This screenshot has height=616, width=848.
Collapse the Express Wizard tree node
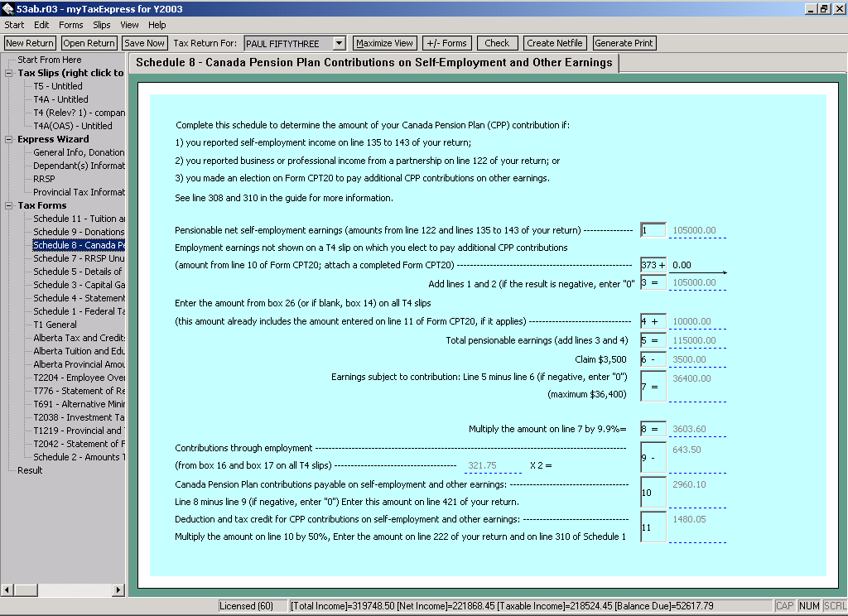coord(9,139)
